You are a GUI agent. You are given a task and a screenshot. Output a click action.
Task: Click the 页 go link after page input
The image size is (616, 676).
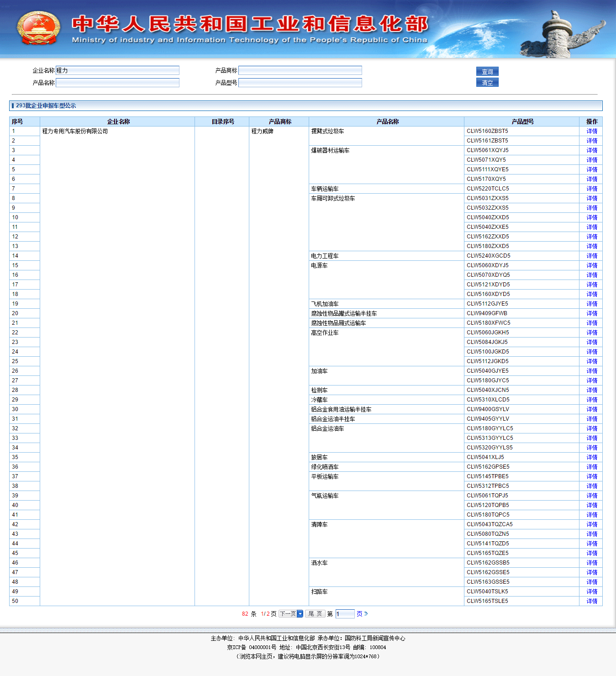pyautogui.click(x=359, y=614)
